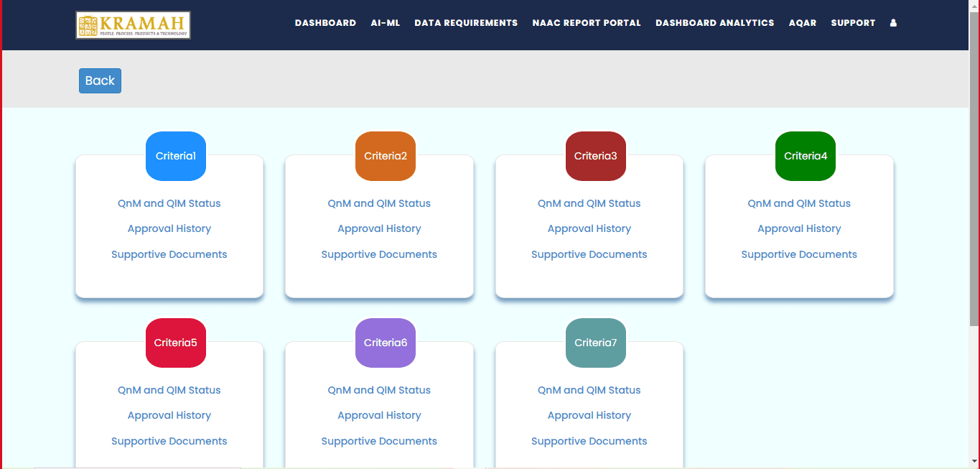Open the Dashboard menu item
This screenshot has width=980, height=469.
325,23
